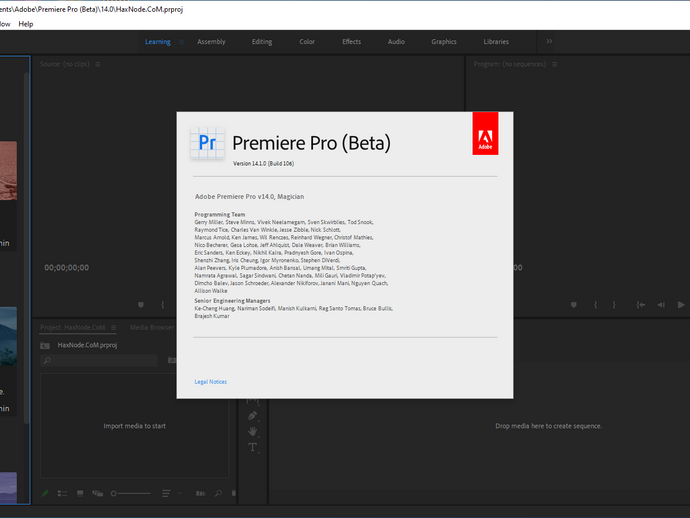The height and width of the screenshot is (518, 690).
Task: Switch to the Effects workspace
Action: [352, 42]
